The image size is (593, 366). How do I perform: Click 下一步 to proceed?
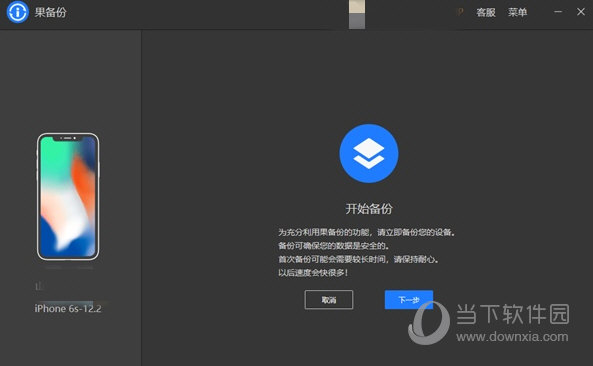409,300
